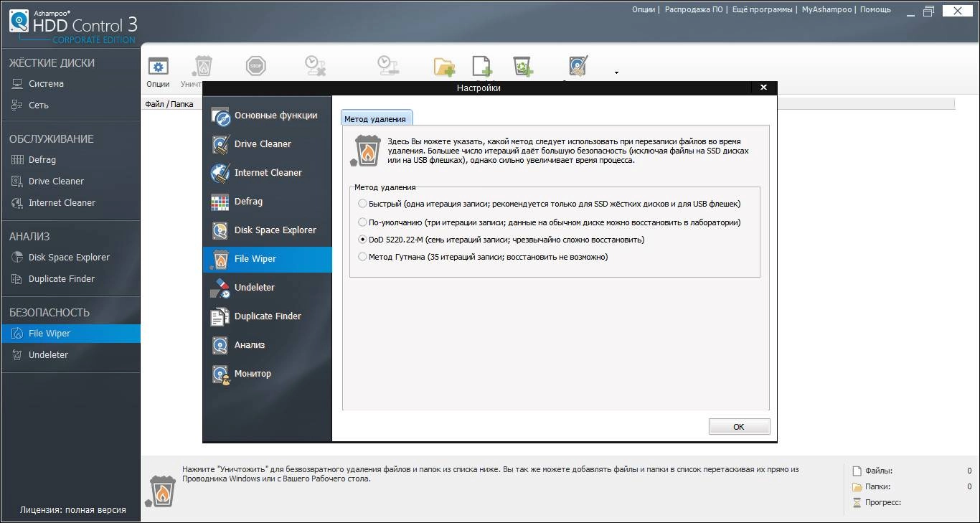Click the Лицензия: полная версия text

tap(72, 510)
